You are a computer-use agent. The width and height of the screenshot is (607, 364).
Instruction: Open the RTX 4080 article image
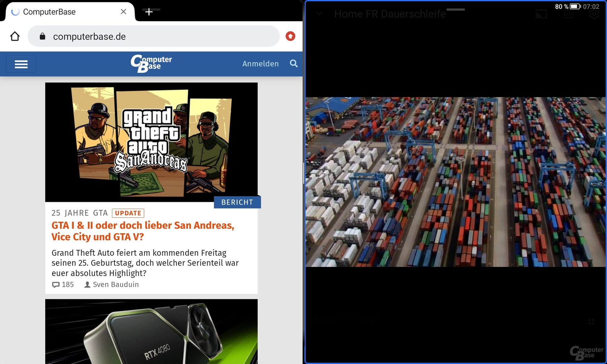click(151, 331)
